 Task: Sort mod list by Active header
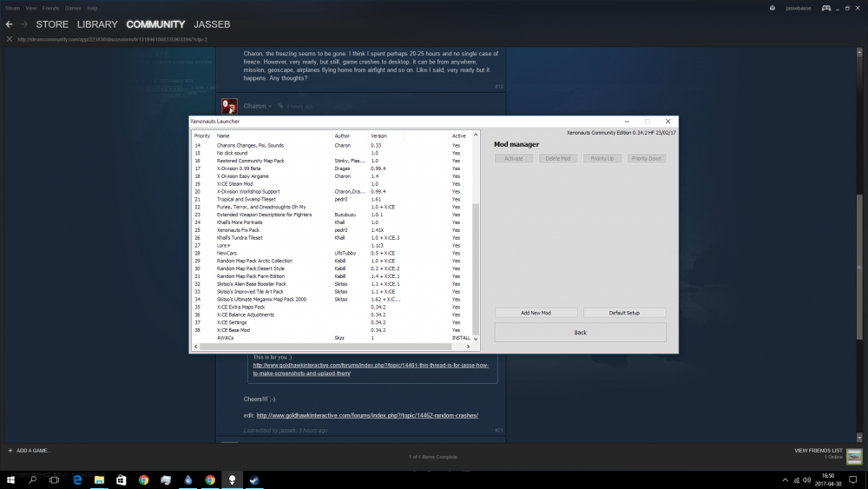click(x=459, y=135)
